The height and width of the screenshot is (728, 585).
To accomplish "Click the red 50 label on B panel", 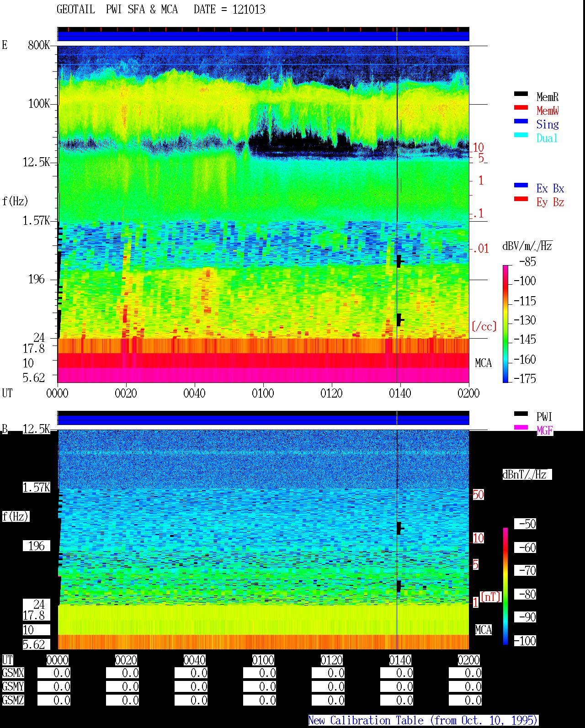I will [478, 494].
